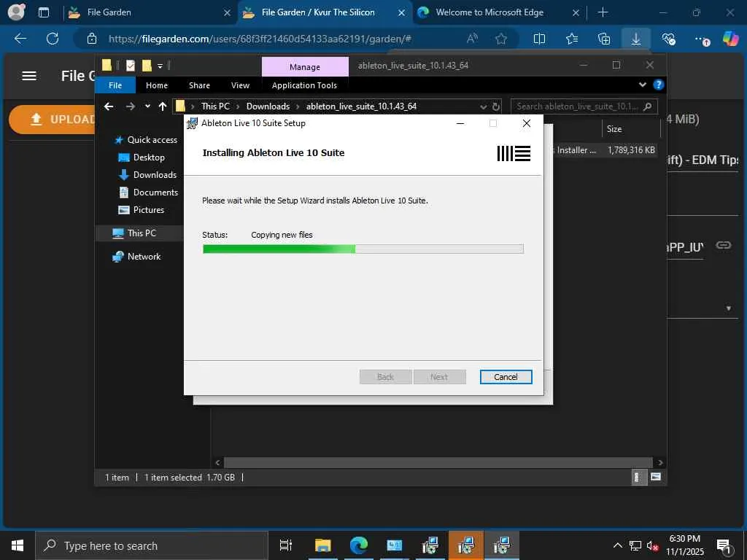Open a new browser tab
Screen dimensions: 747x560
[603, 12]
